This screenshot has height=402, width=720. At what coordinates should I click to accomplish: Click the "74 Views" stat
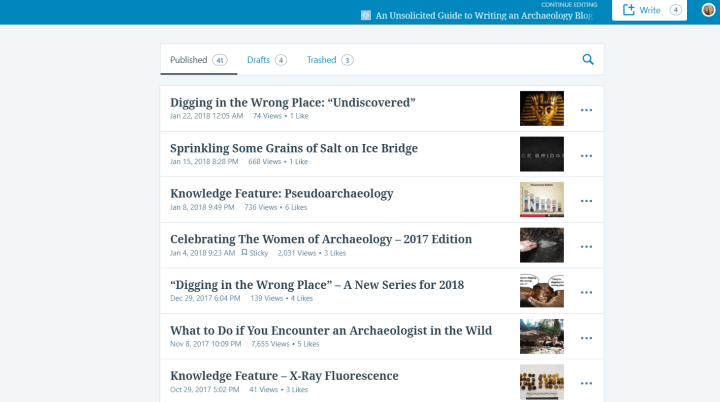point(267,116)
